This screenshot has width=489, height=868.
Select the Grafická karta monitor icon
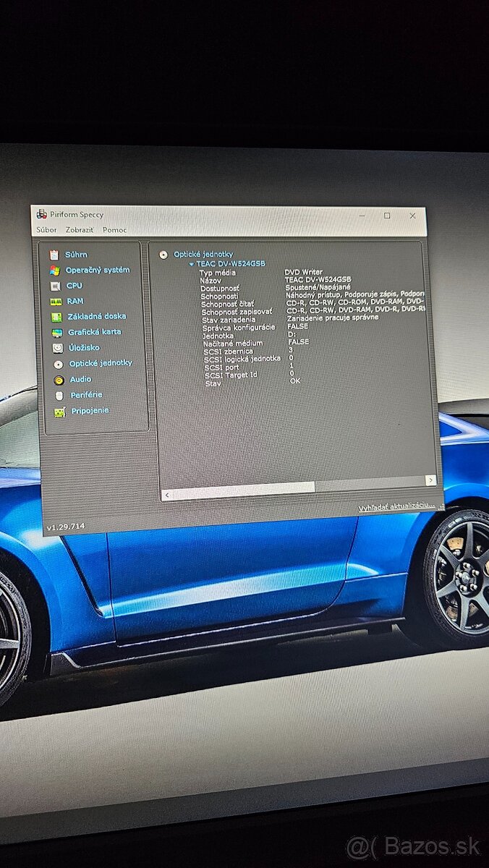click(x=57, y=333)
